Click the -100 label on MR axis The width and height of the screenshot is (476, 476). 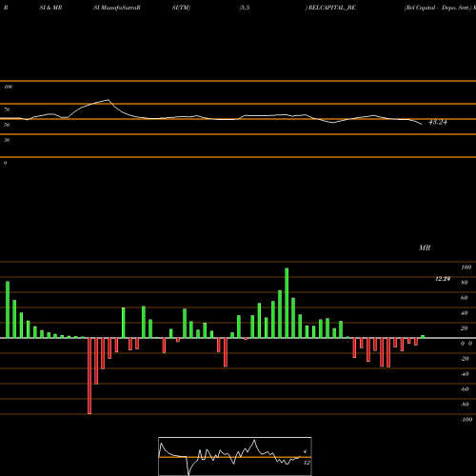pyautogui.click(x=466, y=420)
